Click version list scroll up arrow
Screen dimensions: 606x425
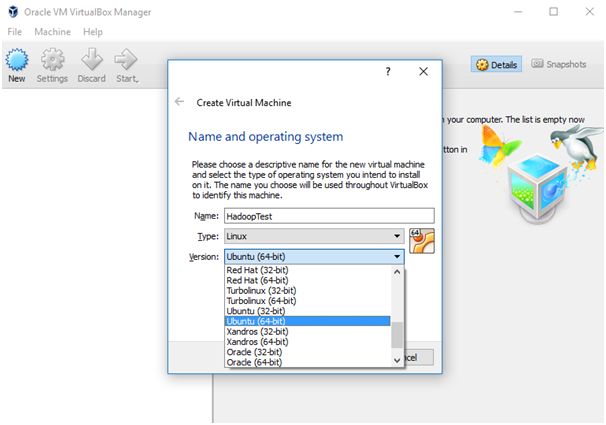click(397, 272)
